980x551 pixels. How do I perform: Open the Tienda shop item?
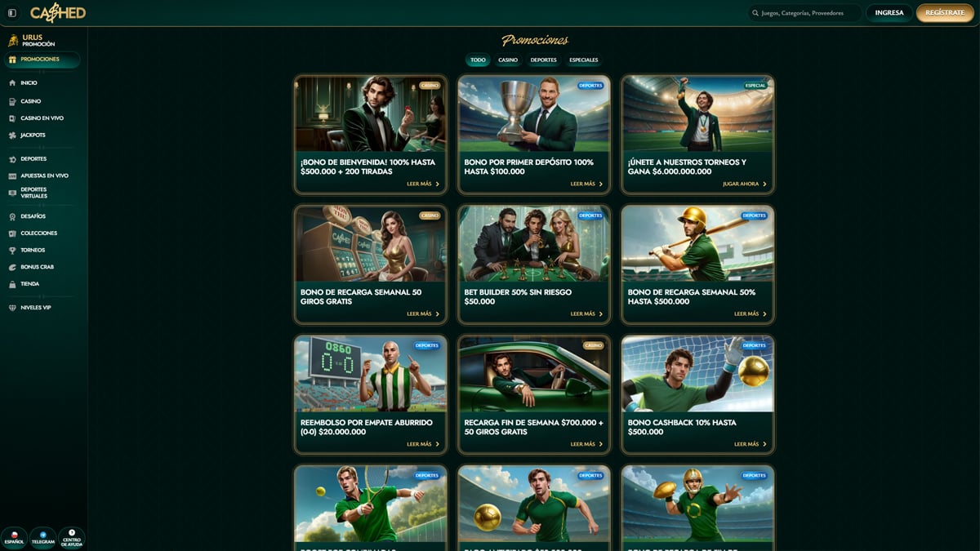point(29,284)
